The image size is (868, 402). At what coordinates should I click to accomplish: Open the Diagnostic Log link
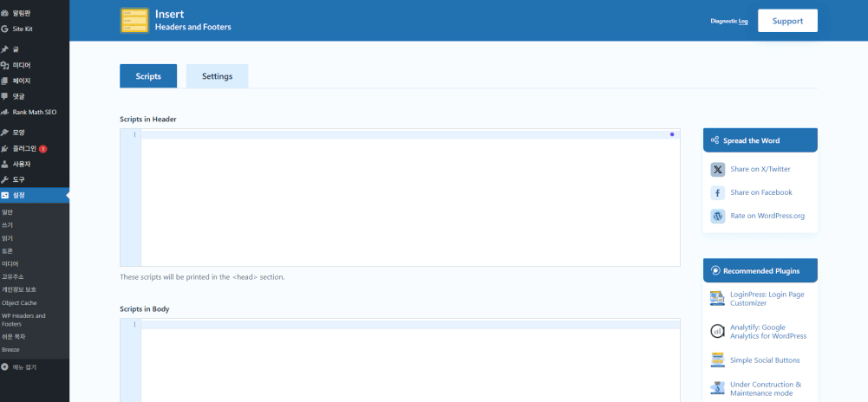[729, 21]
